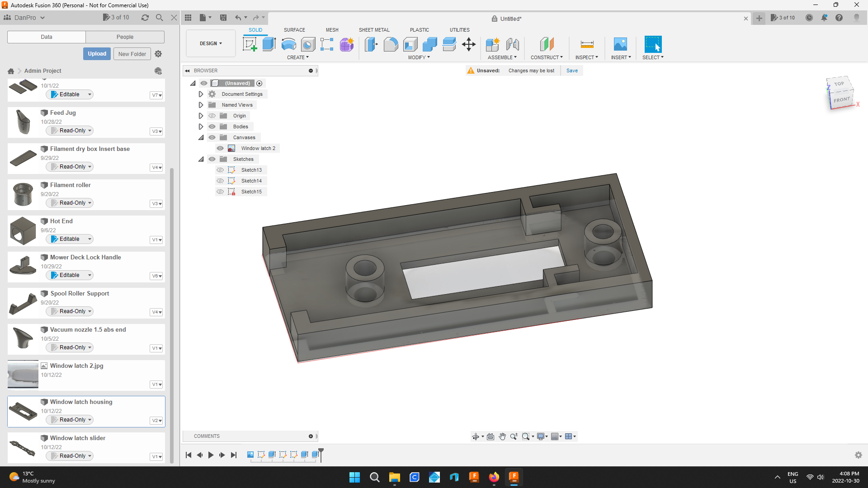The height and width of the screenshot is (488, 868).
Task: Click the Press Pull modify tool
Action: pos(371,45)
